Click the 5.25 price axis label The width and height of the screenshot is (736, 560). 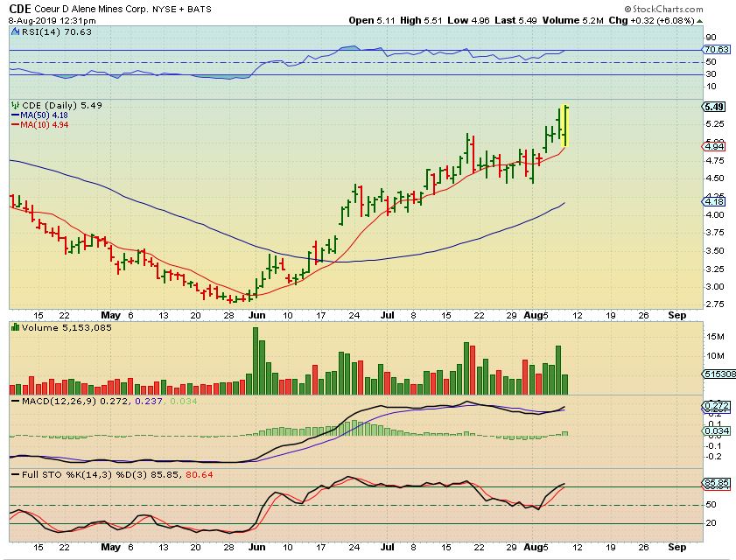715,124
